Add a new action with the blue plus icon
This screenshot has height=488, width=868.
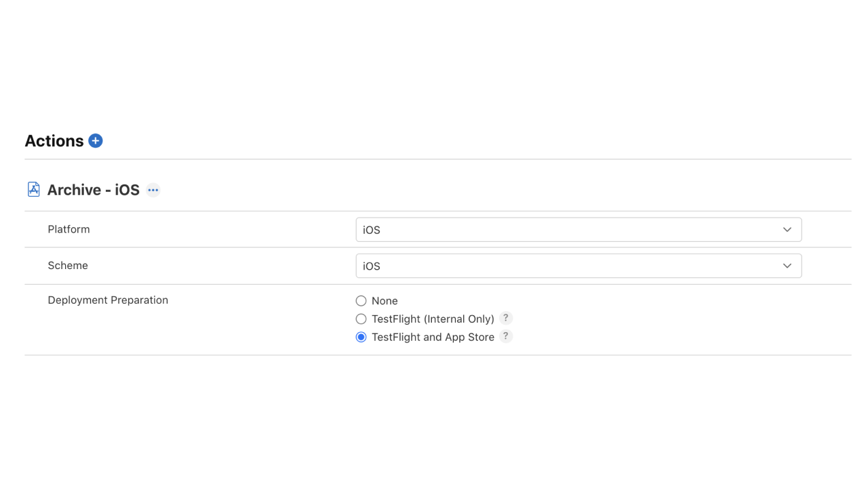point(95,140)
